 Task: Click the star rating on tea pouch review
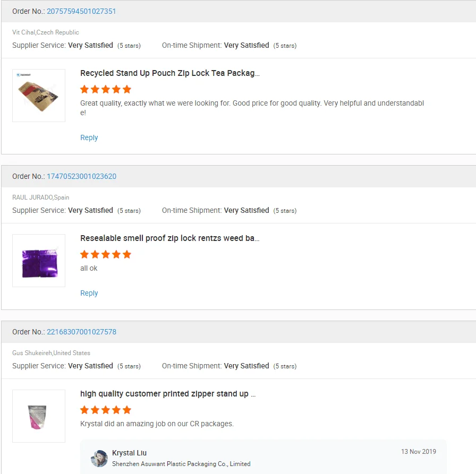[106, 89]
